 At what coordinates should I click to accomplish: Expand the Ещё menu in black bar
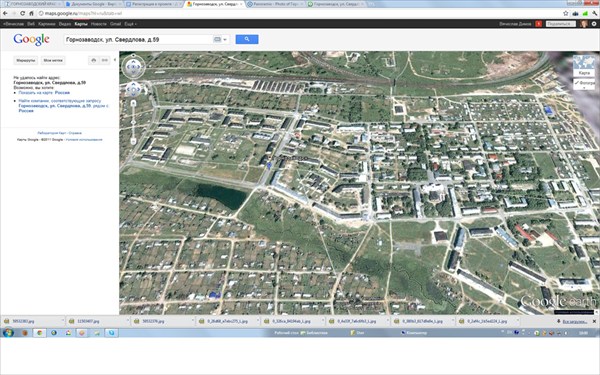coord(130,24)
